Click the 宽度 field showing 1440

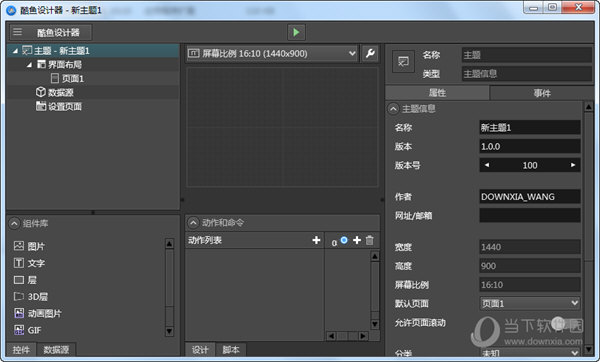530,247
